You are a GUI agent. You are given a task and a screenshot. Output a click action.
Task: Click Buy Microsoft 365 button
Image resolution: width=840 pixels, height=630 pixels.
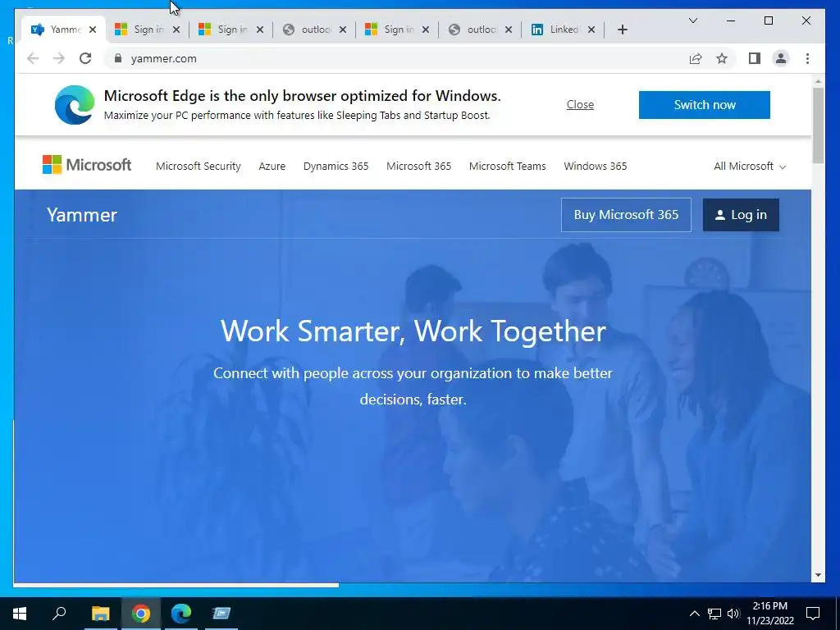(x=626, y=215)
